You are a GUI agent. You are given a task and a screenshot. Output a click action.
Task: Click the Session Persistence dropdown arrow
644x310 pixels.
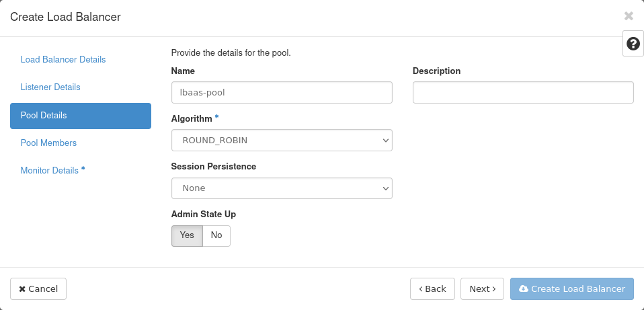385,188
